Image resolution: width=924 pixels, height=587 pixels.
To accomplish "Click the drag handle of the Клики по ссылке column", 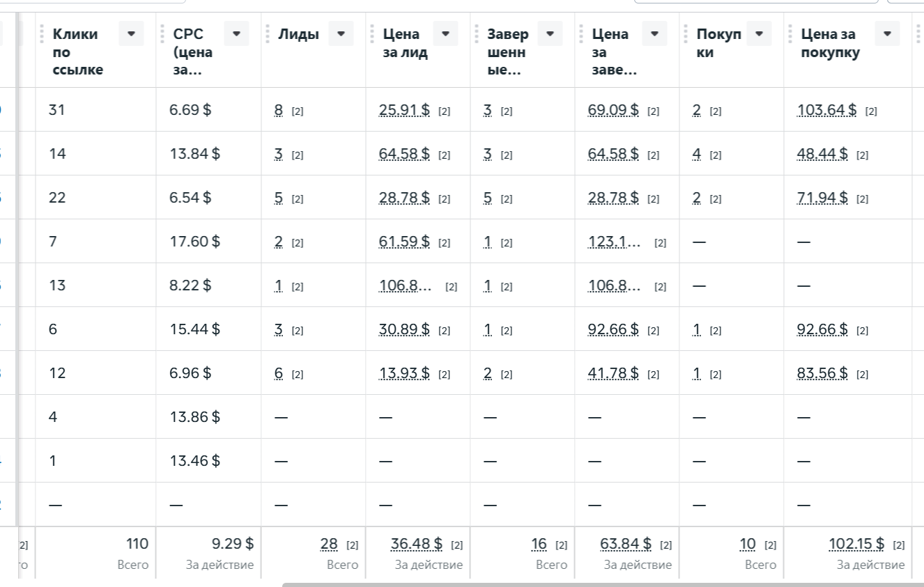I will (x=42, y=33).
